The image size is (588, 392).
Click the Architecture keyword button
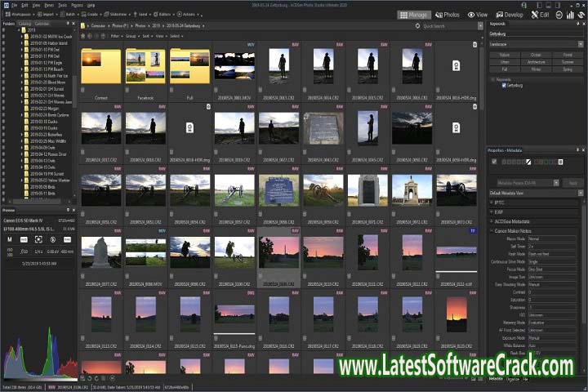[537, 60]
